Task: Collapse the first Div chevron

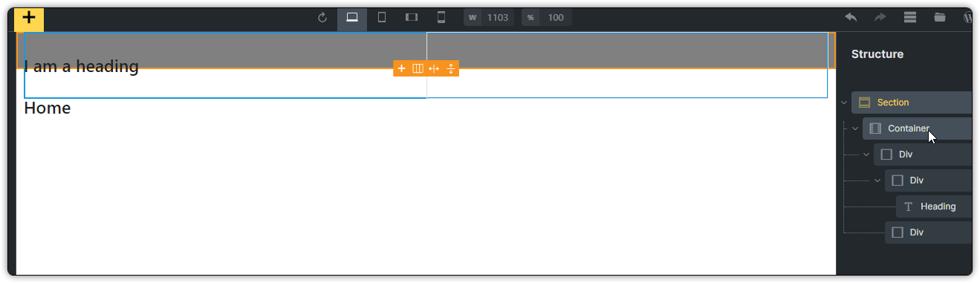Action: (866, 154)
